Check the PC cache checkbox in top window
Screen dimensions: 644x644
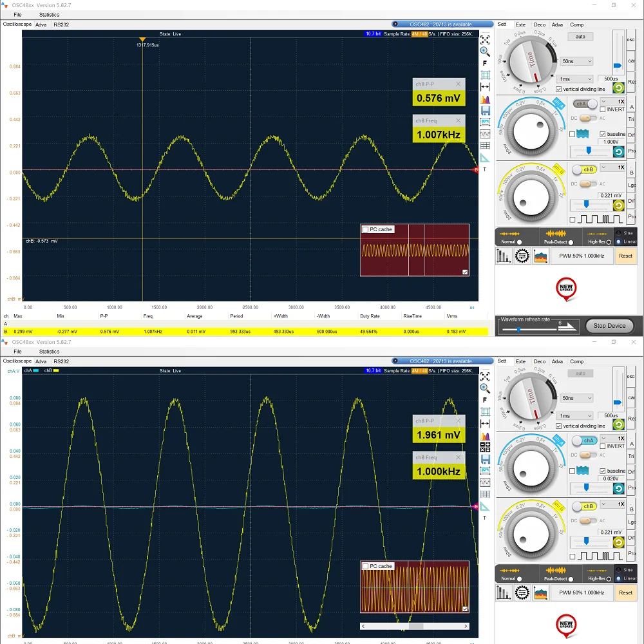[365, 230]
